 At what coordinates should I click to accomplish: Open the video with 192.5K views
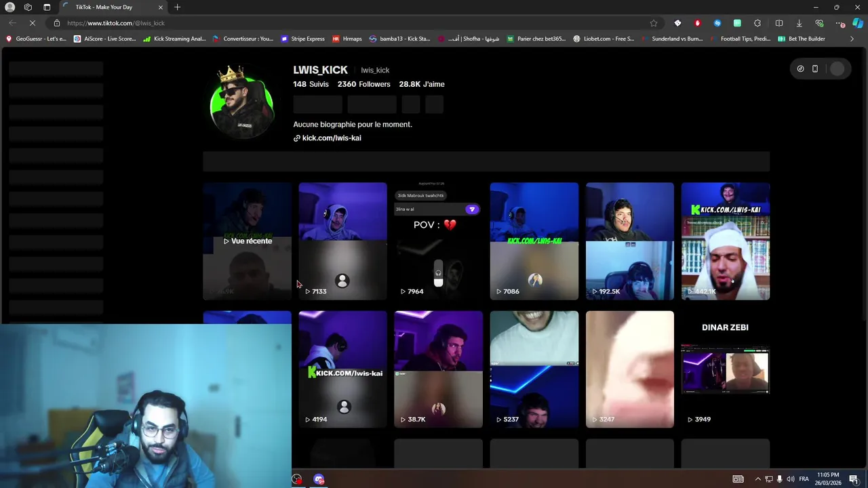coord(629,241)
